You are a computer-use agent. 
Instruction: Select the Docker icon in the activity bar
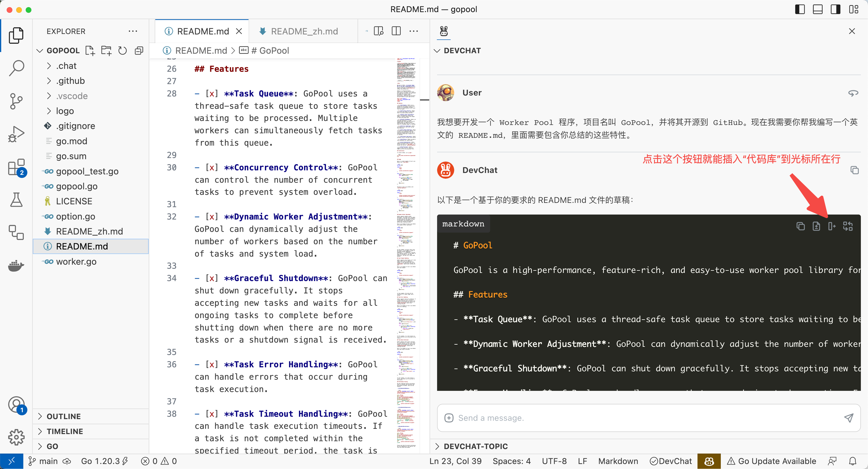(x=16, y=266)
